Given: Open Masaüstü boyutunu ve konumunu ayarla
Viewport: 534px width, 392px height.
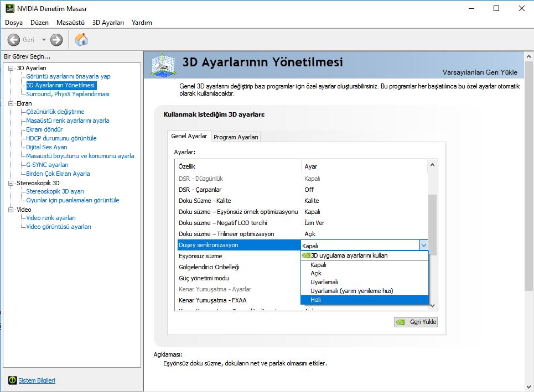Looking at the screenshot, I should tap(80, 156).
